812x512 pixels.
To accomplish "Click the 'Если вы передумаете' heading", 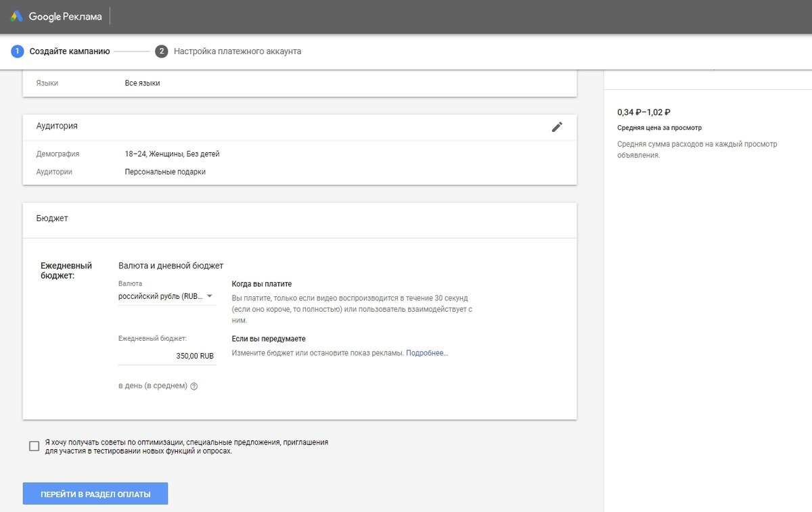I will coord(269,339).
